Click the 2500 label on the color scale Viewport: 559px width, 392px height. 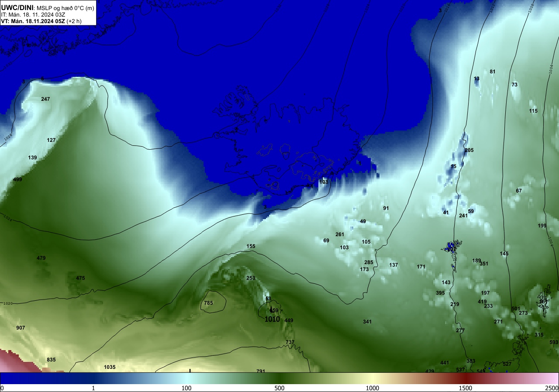point(552,388)
